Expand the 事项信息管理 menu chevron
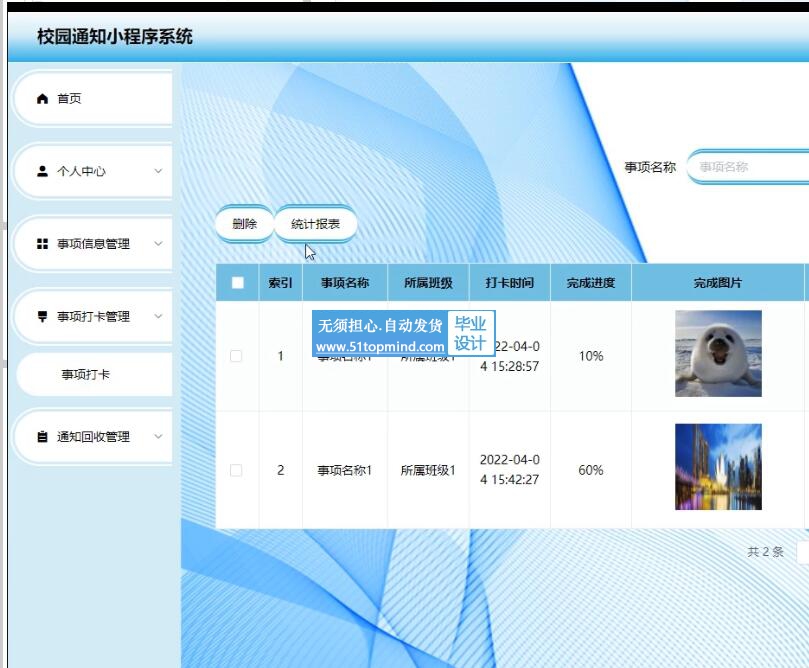Screen dimensions: 809x668 158,244
